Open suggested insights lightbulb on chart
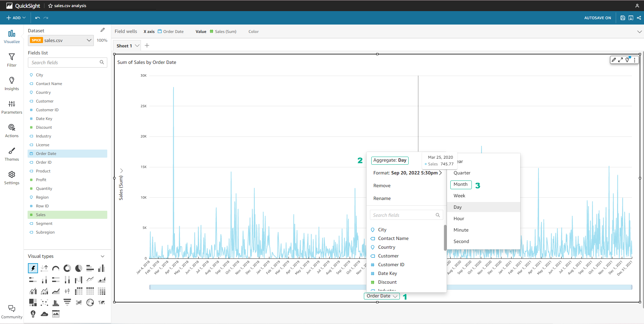The height and width of the screenshot is (324, 644). (628, 60)
